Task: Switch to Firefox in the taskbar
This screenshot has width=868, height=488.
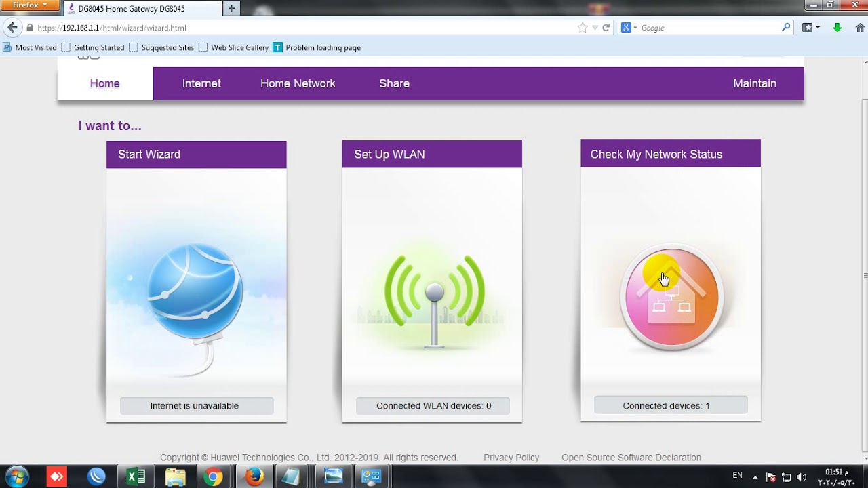Action: 254,476
